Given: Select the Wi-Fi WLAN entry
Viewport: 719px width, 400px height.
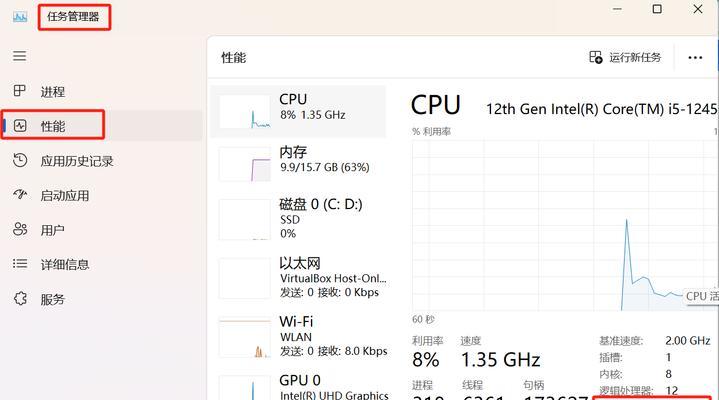Looking at the screenshot, I should (x=298, y=337).
